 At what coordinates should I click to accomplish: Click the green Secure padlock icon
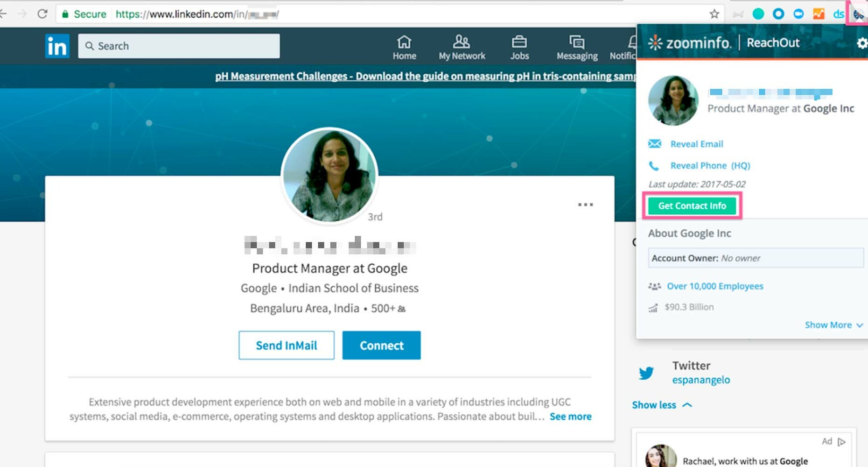click(65, 14)
